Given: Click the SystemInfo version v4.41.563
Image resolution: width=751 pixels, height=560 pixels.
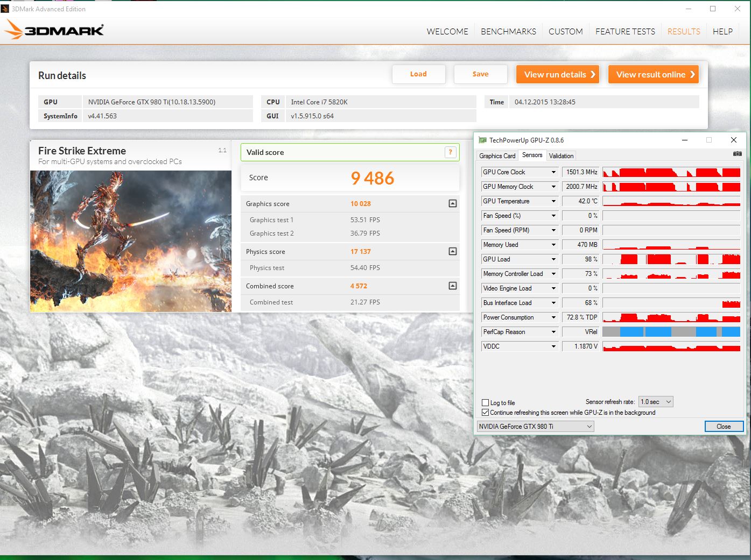Looking at the screenshot, I should (102, 116).
